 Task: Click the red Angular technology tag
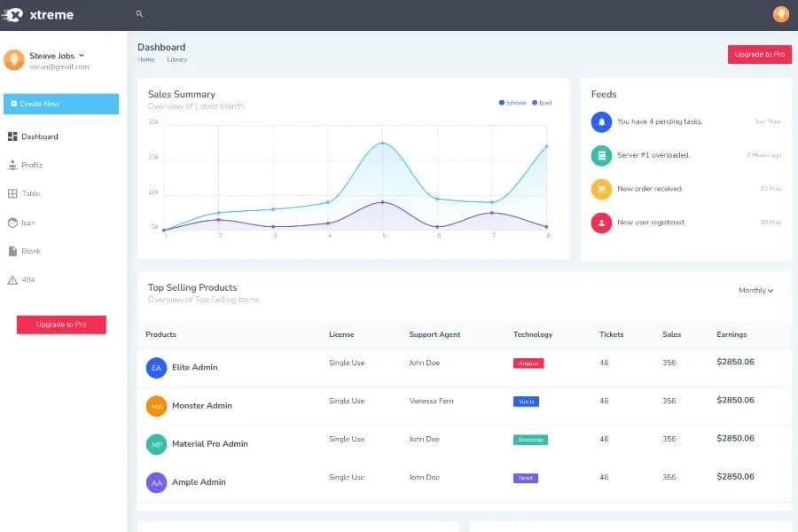(x=528, y=364)
